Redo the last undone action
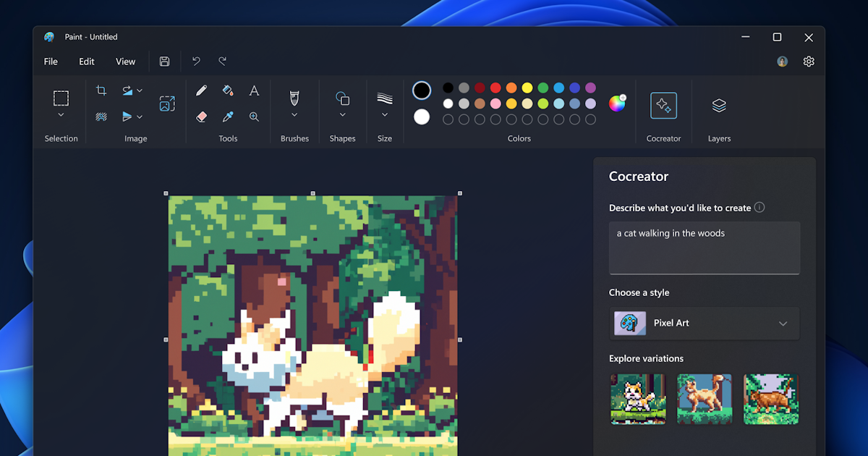This screenshot has width=868, height=456. (x=223, y=62)
